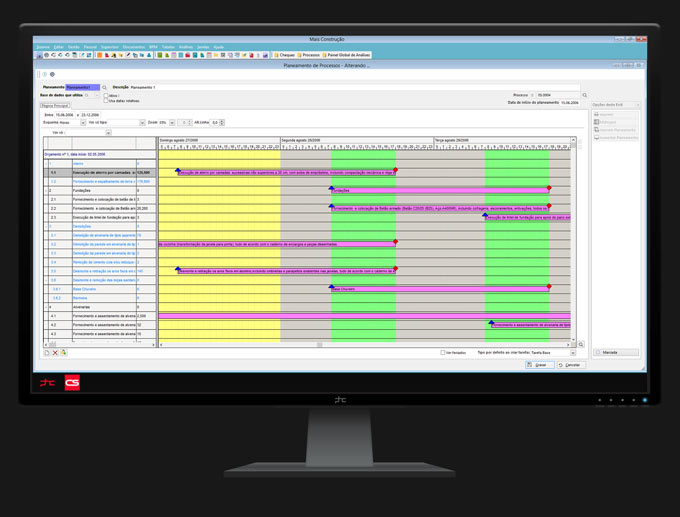Open the Cheques shortcut in the toolbar
Screen dimensions: 680x517
click(284, 55)
